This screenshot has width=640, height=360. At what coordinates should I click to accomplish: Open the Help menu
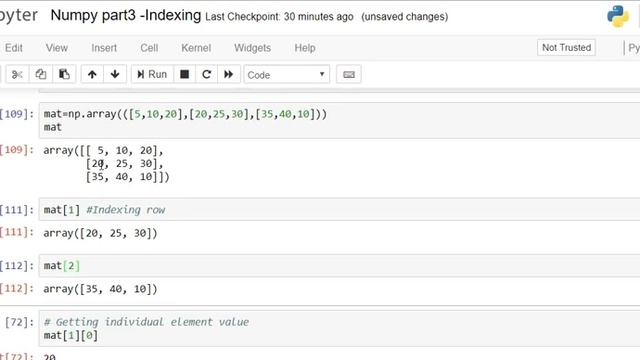[305, 48]
